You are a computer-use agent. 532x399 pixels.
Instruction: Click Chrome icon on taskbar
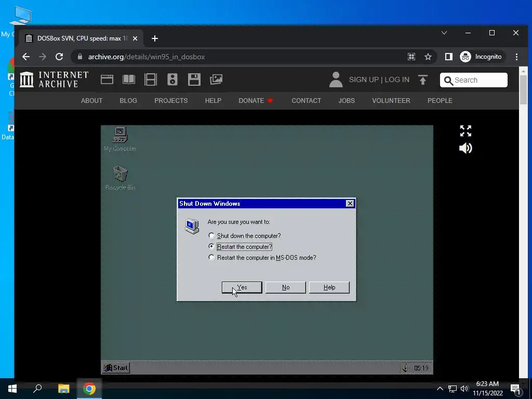pos(89,389)
